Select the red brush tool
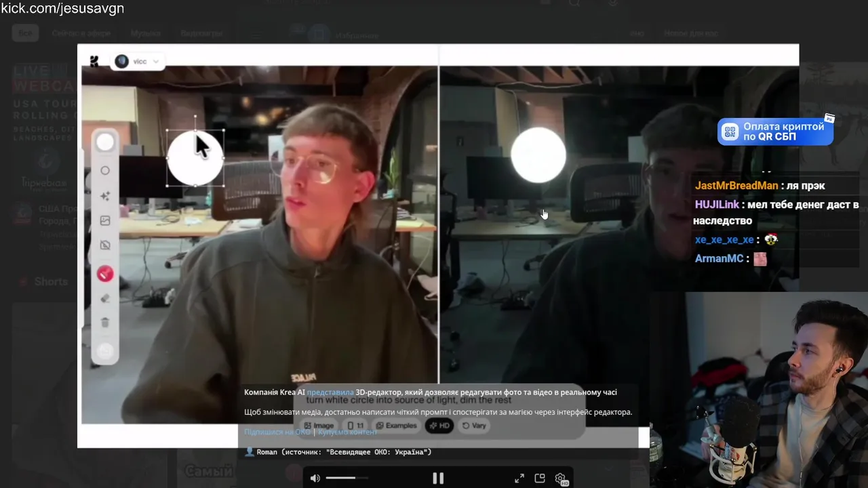The height and width of the screenshot is (488, 868). (x=105, y=274)
